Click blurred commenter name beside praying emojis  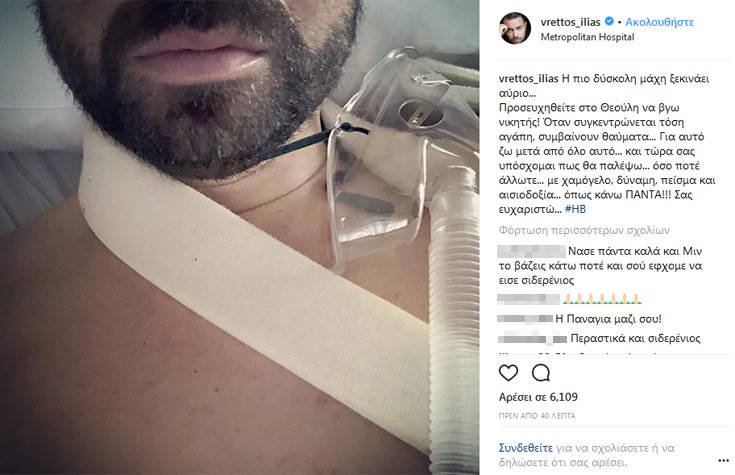click(528, 299)
